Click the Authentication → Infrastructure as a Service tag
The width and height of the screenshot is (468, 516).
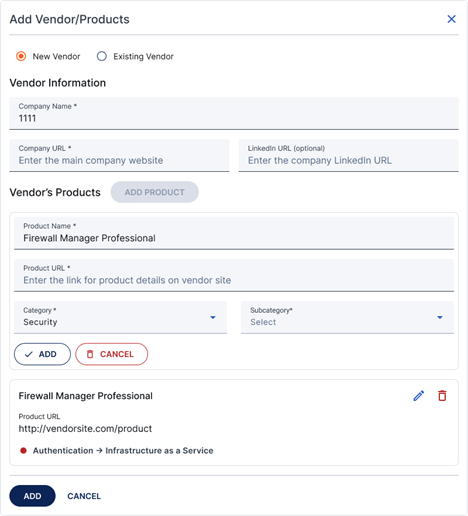[x=123, y=451]
